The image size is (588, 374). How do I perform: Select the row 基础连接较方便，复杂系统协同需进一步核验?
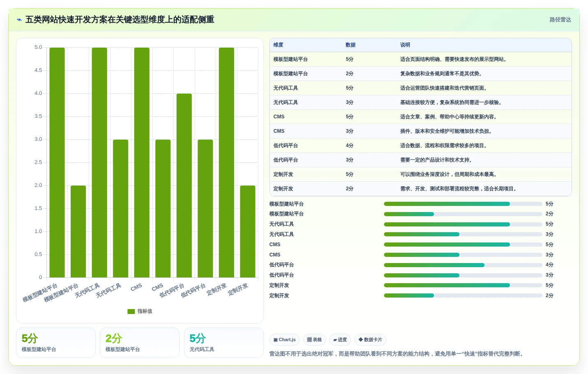tap(420, 102)
